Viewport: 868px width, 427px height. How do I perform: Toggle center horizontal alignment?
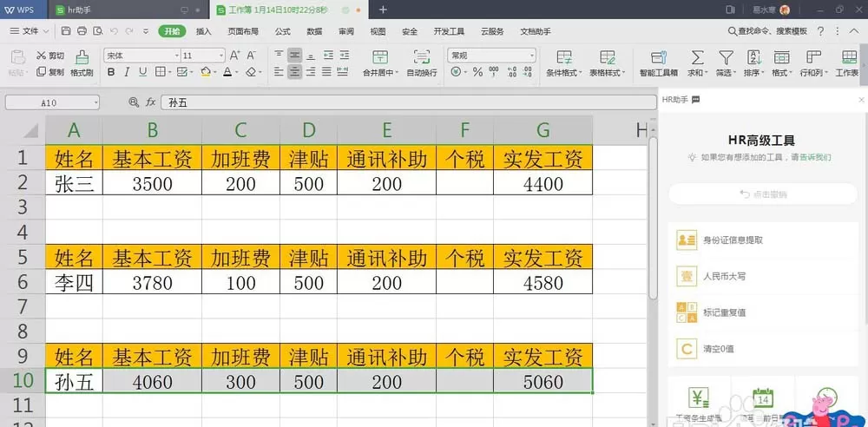(x=295, y=71)
